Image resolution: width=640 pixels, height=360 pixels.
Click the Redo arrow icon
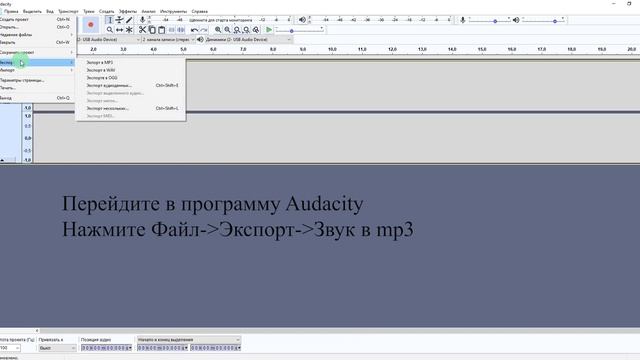pos(204,30)
